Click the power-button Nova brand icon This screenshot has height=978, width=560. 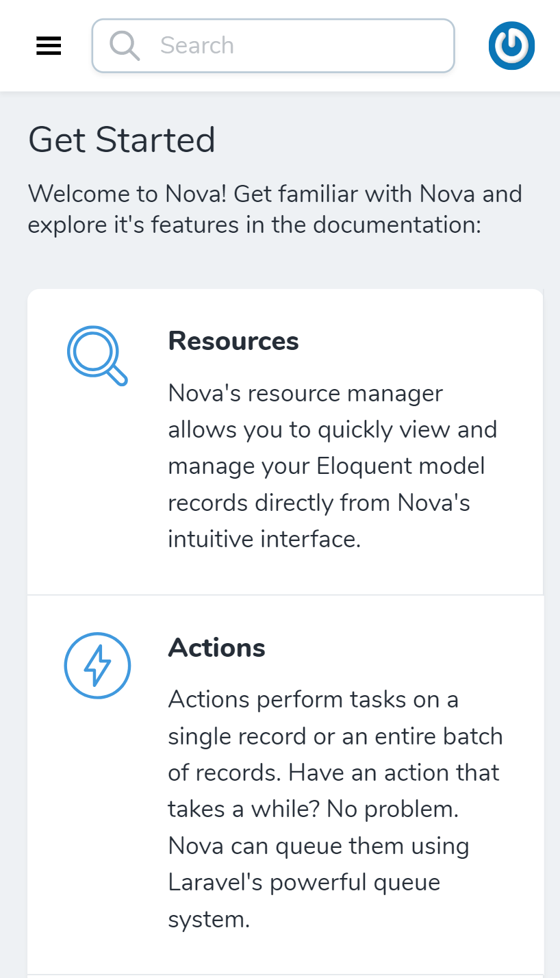coord(511,45)
